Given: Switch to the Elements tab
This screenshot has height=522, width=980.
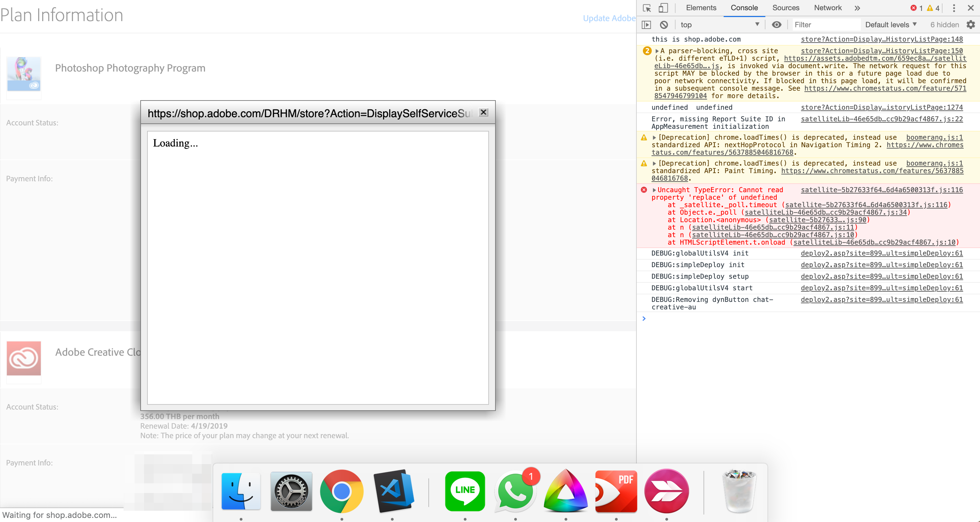Looking at the screenshot, I should point(701,8).
